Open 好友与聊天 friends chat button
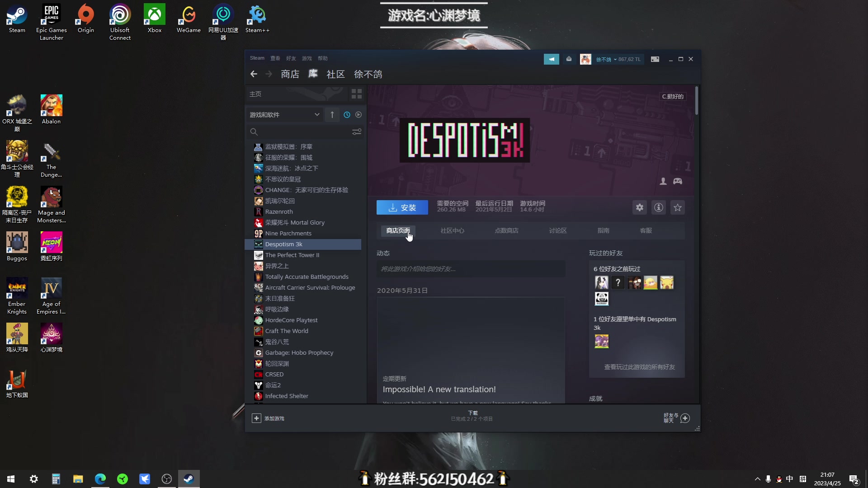Screen dimensions: 868x488 [676, 418]
